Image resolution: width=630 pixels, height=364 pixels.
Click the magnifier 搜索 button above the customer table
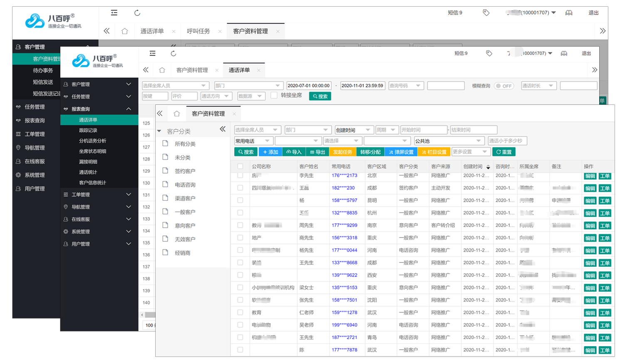point(246,152)
